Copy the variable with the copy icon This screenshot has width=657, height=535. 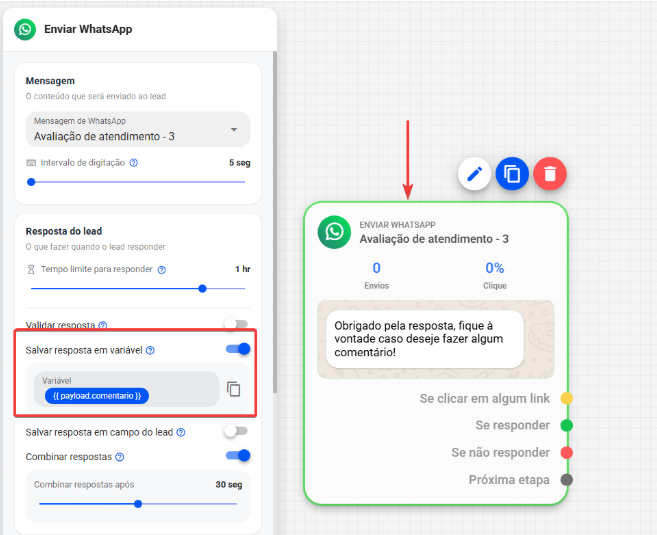(233, 389)
